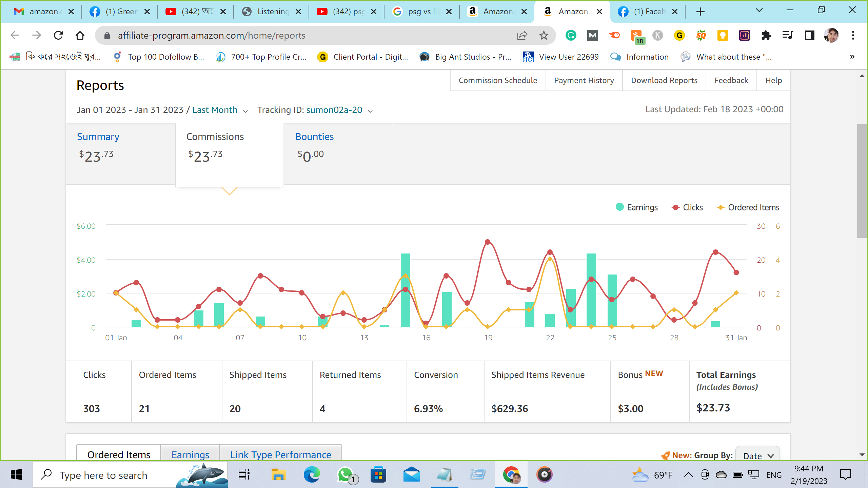Viewport: 868px width, 488px height.
Task: Open Semrush extension icon
Action: click(614, 35)
